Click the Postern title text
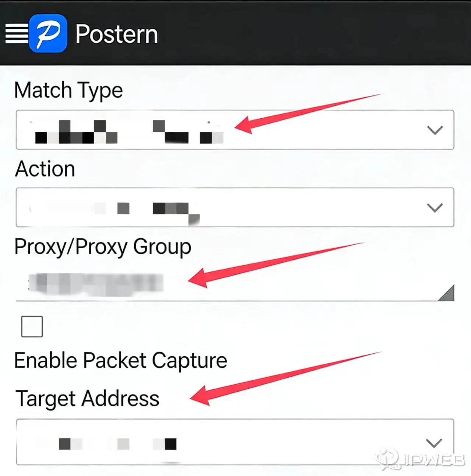471x476 pixels. [x=117, y=34]
